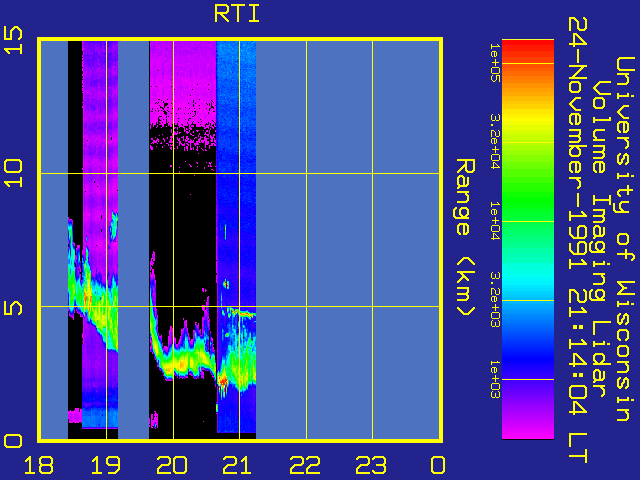Click the RTI plot title

[x=237, y=13]
